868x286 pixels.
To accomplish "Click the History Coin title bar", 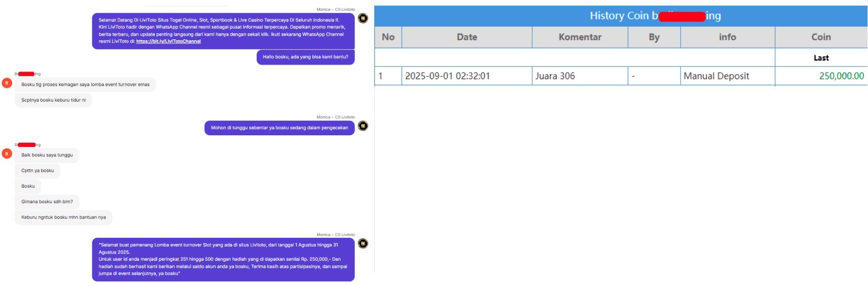I will (x=621, y=16).
